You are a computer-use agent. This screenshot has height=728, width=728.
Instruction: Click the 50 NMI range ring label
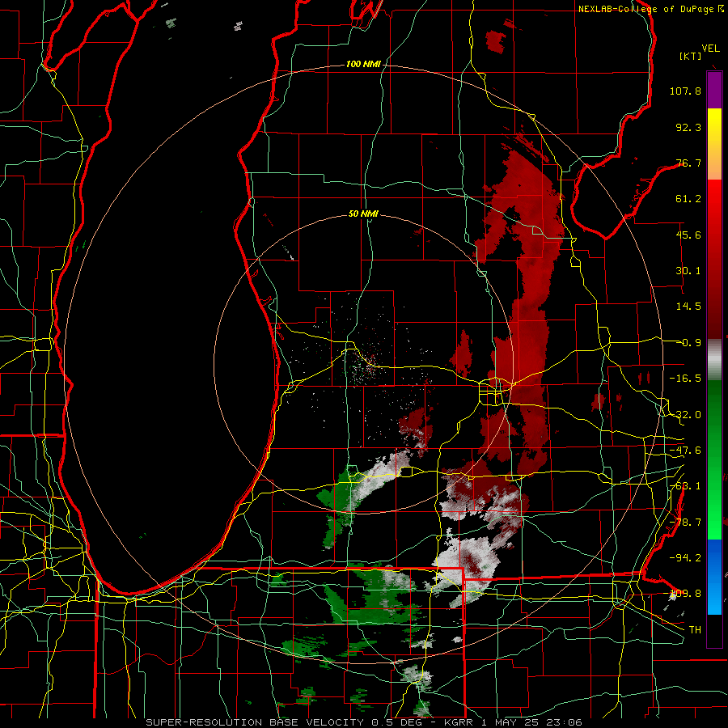(x=363, y=214)
